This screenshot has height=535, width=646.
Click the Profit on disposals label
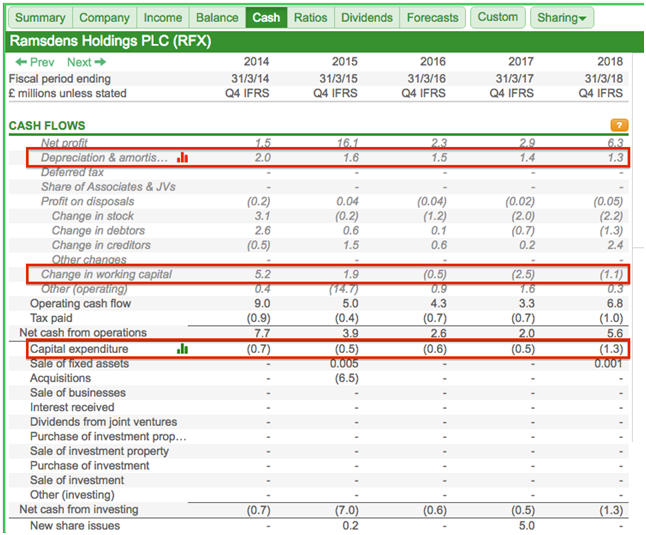(x=87, y=201)
